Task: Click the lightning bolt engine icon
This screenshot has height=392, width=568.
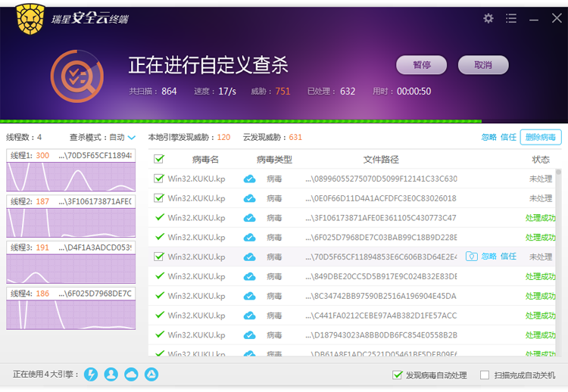Action: (91, 375)
